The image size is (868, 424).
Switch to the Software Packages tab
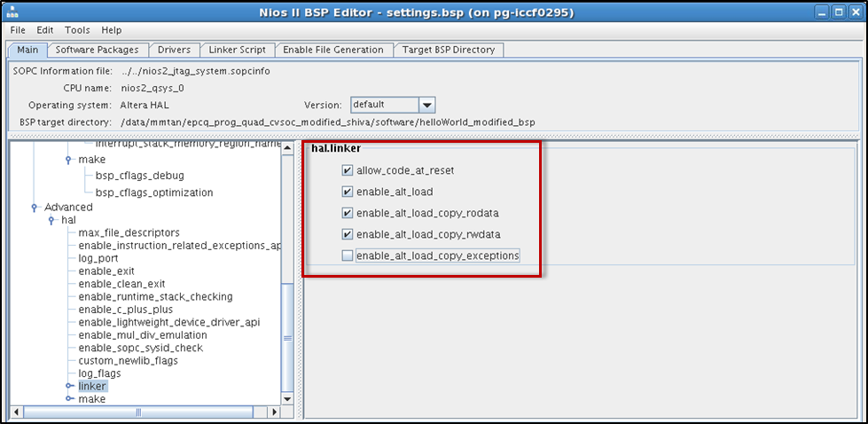(97, 50)
